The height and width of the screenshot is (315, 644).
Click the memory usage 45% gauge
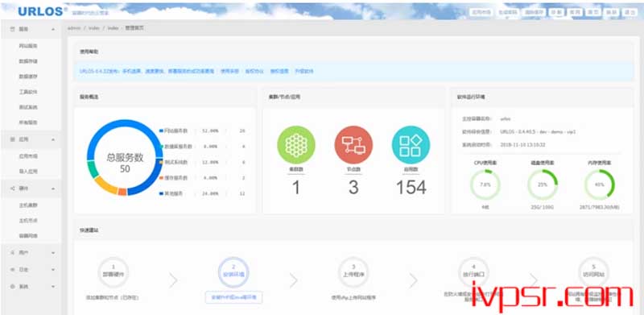600,184
